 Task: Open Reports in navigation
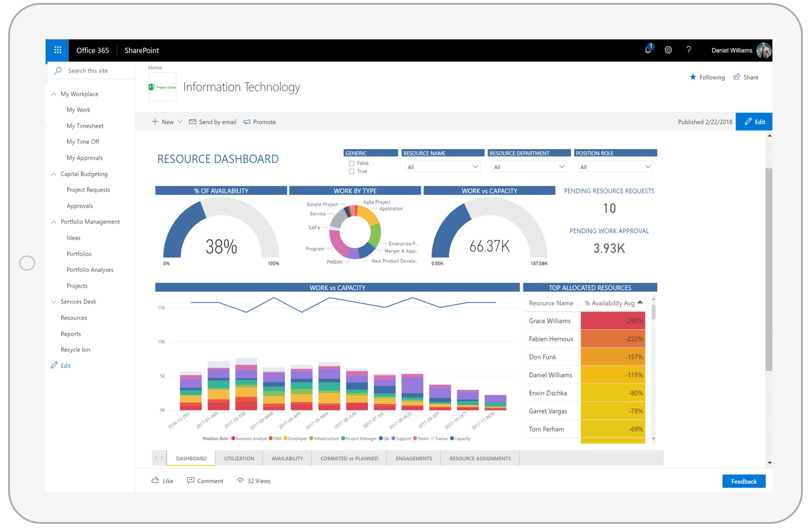[71, 334]
